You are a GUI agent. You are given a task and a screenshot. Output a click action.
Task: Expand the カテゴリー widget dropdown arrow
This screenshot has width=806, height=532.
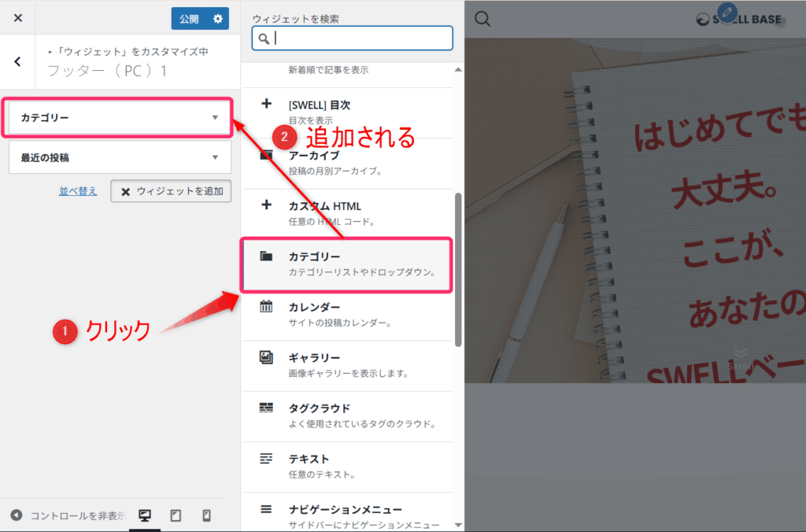(216, 118)
